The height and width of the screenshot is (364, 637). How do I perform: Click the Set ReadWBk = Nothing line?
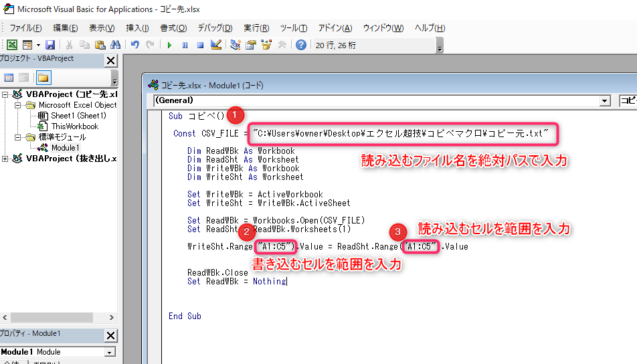click(237, 281)
